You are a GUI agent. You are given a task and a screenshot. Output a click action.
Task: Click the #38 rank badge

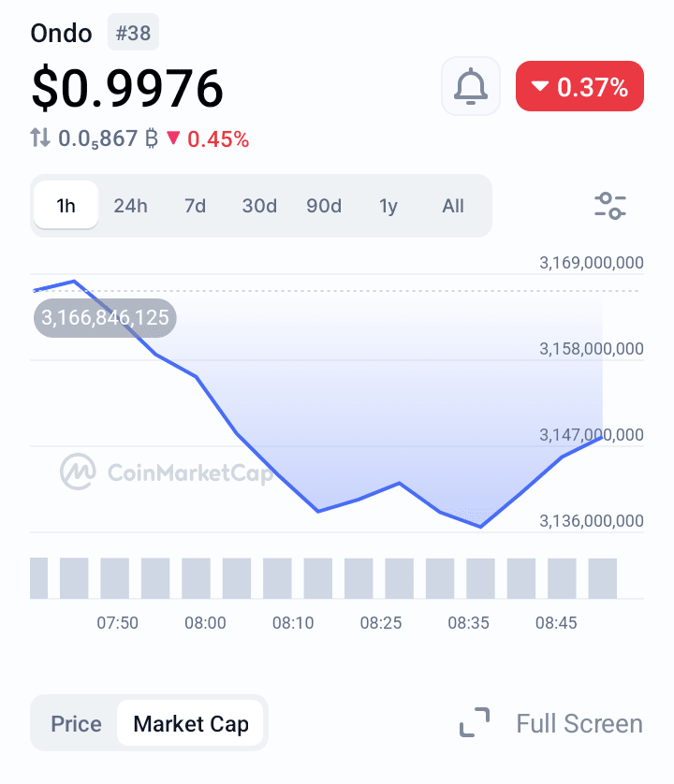pyautogui.click(x=134, y=33)
